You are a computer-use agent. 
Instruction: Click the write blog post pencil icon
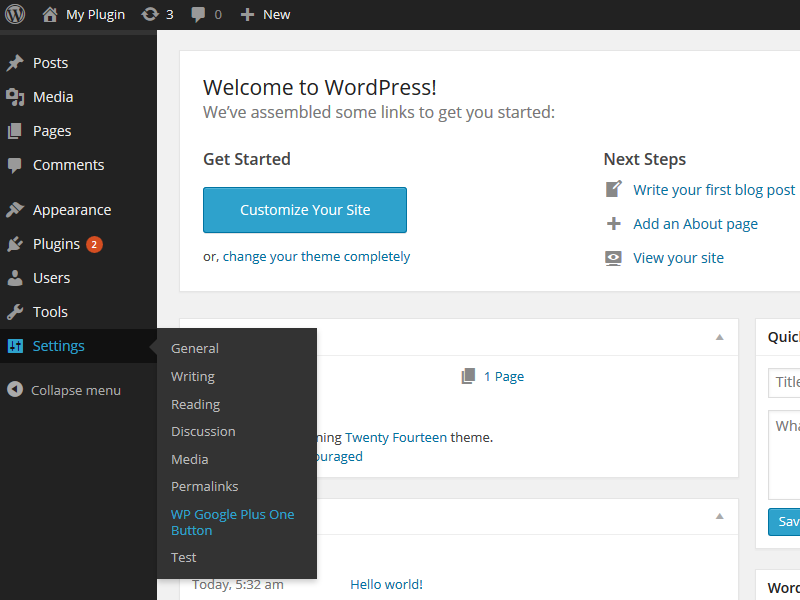(x=614, y=189)
